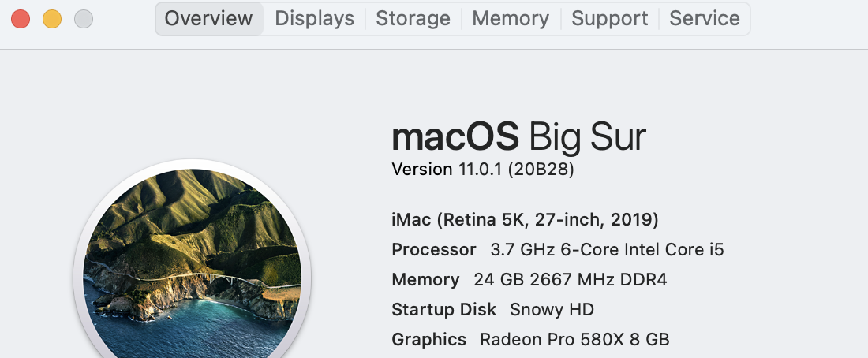
Task: Click the gray zoom window button
Action: click(x=83, y=18)
